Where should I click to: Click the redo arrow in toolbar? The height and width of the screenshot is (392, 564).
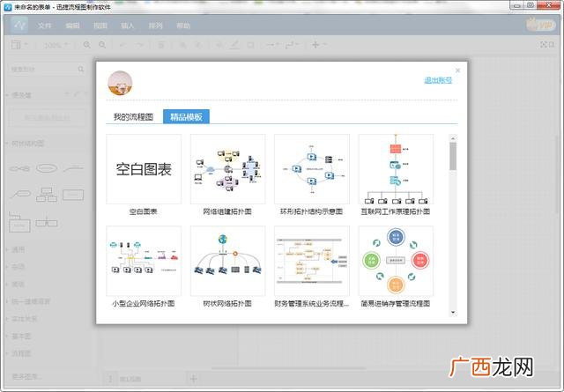point(139,45)
